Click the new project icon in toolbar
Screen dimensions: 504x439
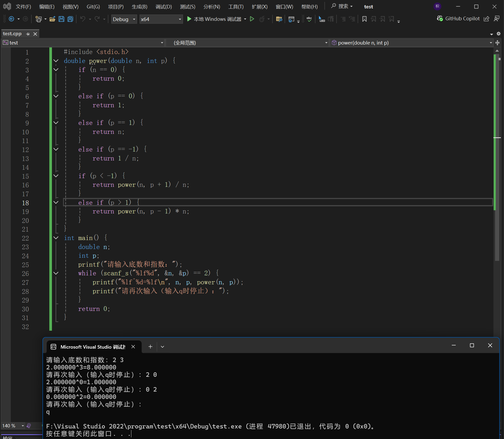(x=39, y=19)
